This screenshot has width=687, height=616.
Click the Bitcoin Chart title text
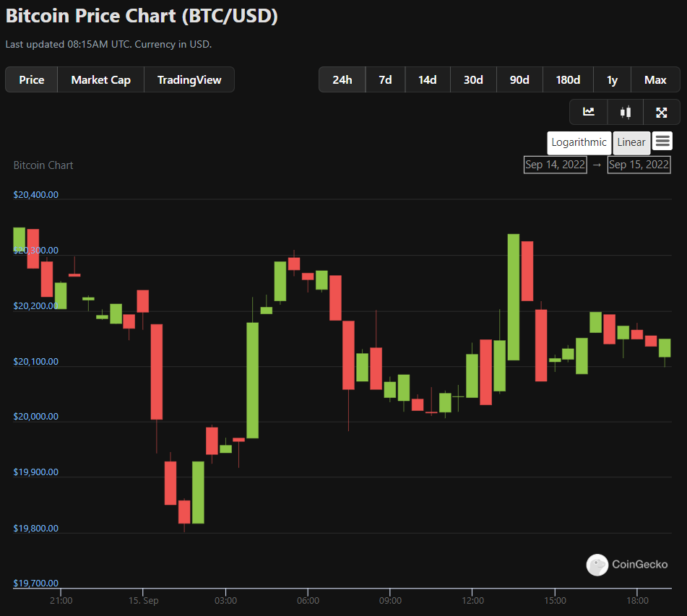[x=43, y=165]
